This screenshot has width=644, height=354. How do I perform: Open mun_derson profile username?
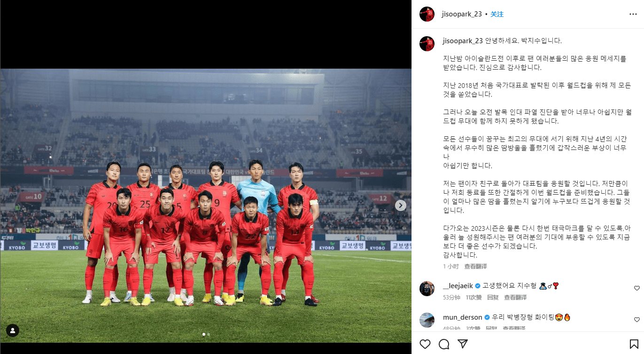pos(463,317)
